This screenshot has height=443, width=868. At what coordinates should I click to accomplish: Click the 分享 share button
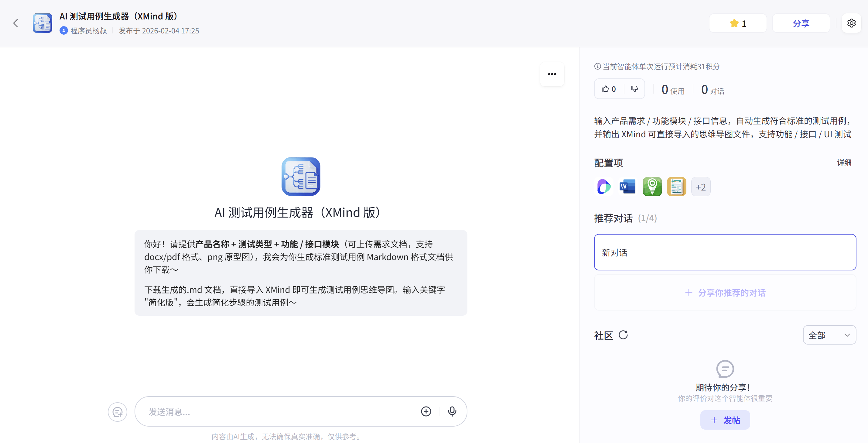[x=801, y=23]
